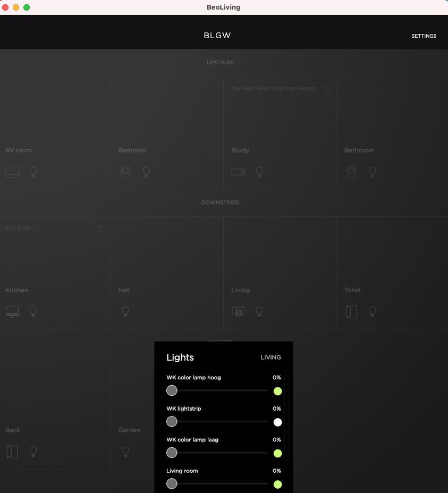The width and height of the screenshot is (448, 493).
Task: Click the Toilet door panel icon
Action: (351, 312)
